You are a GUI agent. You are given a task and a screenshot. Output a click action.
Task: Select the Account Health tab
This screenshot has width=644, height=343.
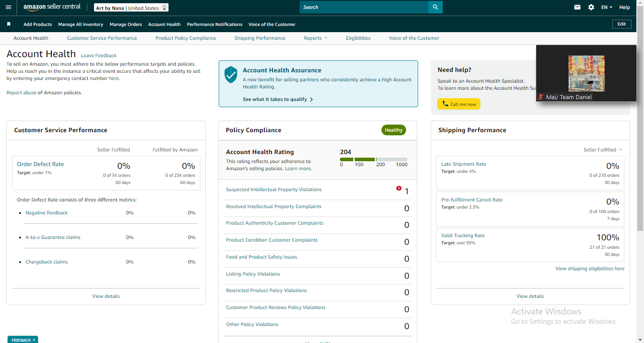(31, 38)
